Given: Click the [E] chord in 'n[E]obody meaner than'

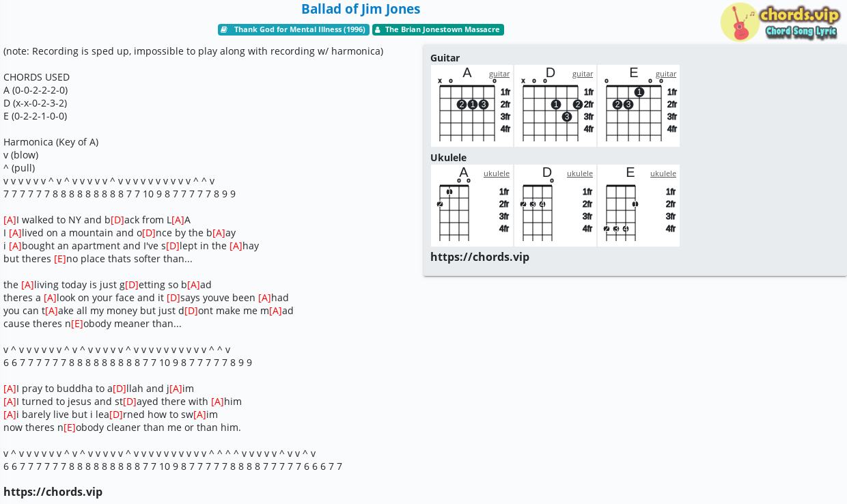Looking at the screenshot, I should pyautogui.click(x=77, y=324).
